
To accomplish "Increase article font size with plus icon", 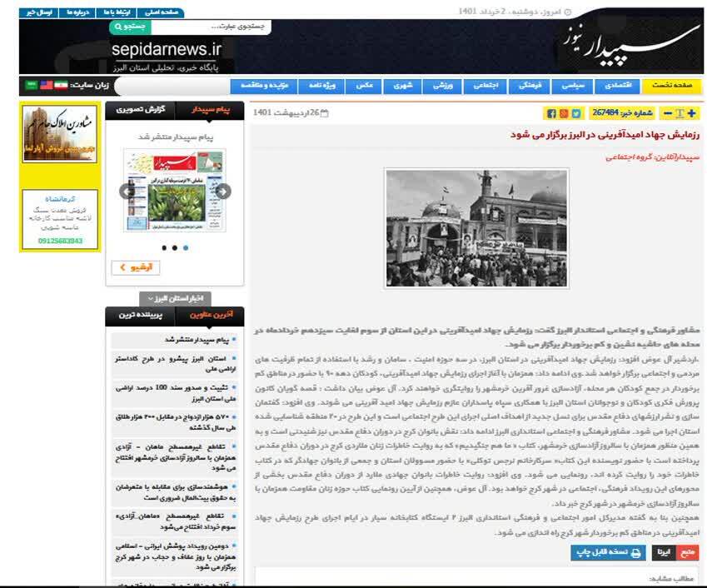I will [x=692, y=113].
